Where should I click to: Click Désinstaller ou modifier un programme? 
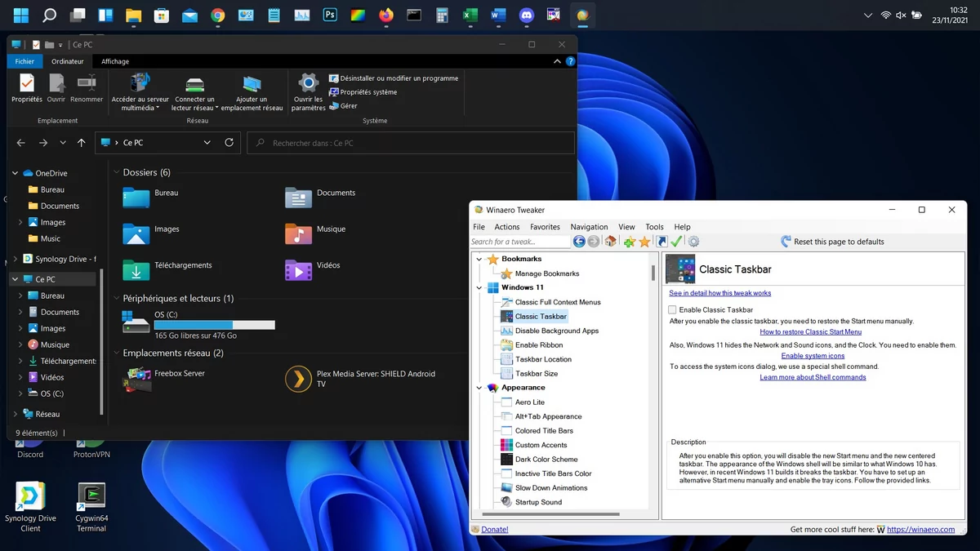(394, 78)
